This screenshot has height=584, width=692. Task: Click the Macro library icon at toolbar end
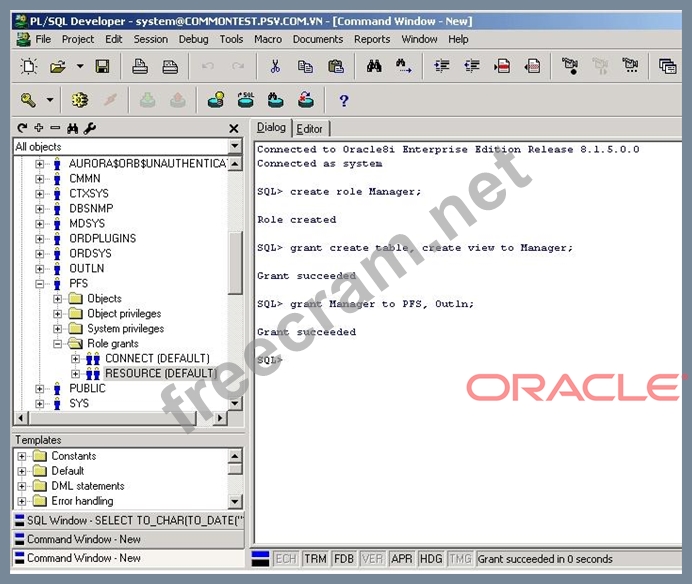point(630,66)
